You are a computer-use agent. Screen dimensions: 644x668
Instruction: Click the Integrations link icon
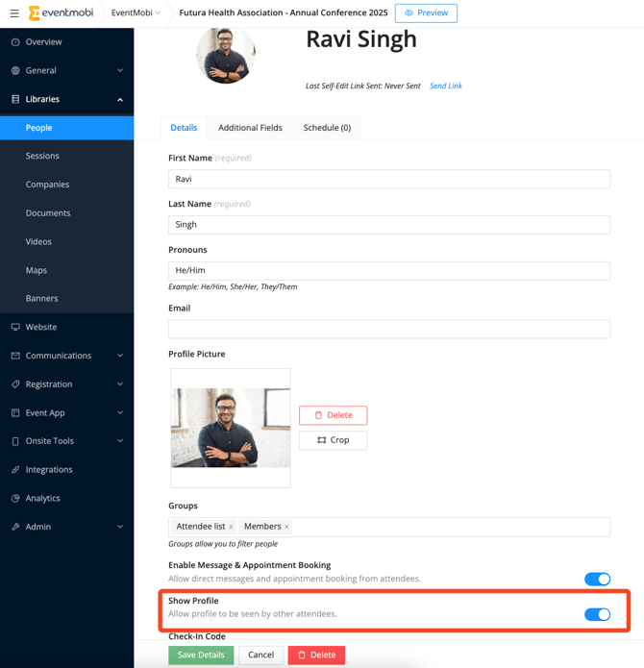(x=15, y=469)
